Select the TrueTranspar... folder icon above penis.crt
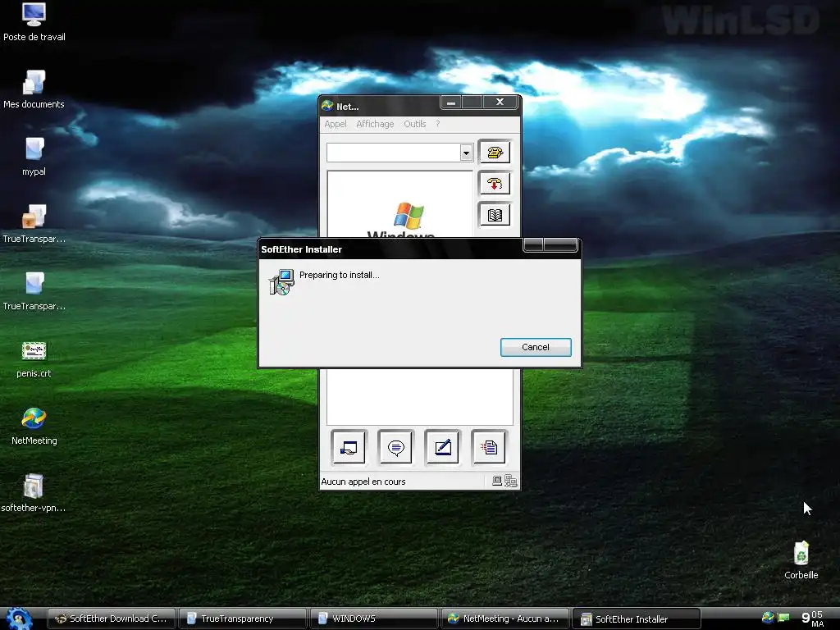Image resolution: width=840 pixels, height=630 pixels. (x=34, y=292)
